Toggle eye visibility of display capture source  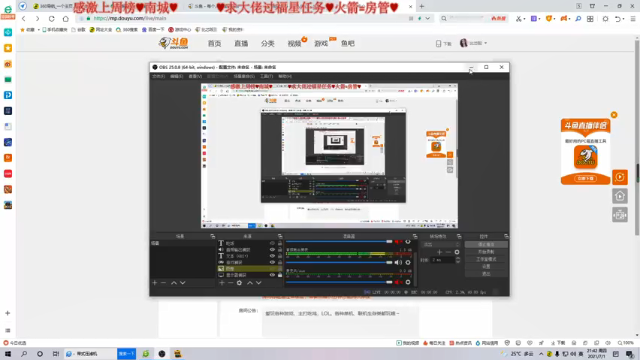(x=272, y=275)
